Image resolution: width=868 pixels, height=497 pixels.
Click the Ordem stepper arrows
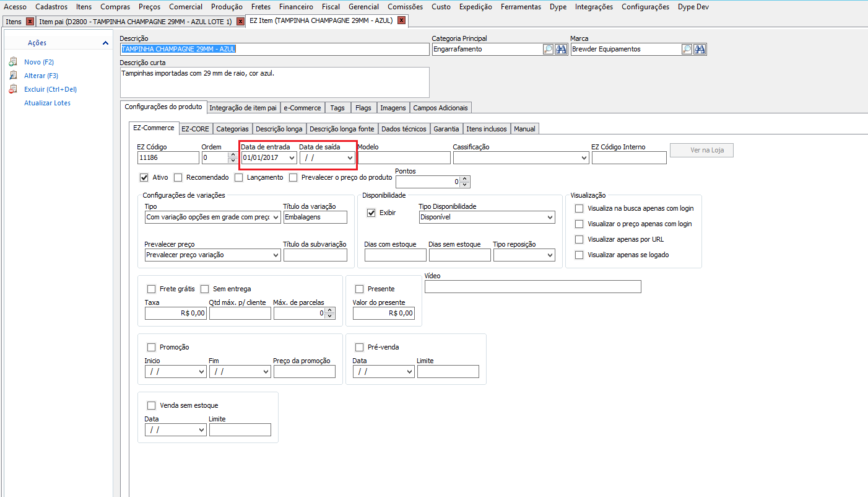click(x=232, y=158)
